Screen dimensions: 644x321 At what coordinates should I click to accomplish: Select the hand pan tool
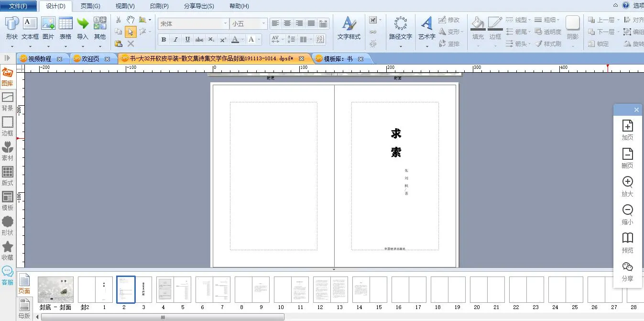point(131,20)
